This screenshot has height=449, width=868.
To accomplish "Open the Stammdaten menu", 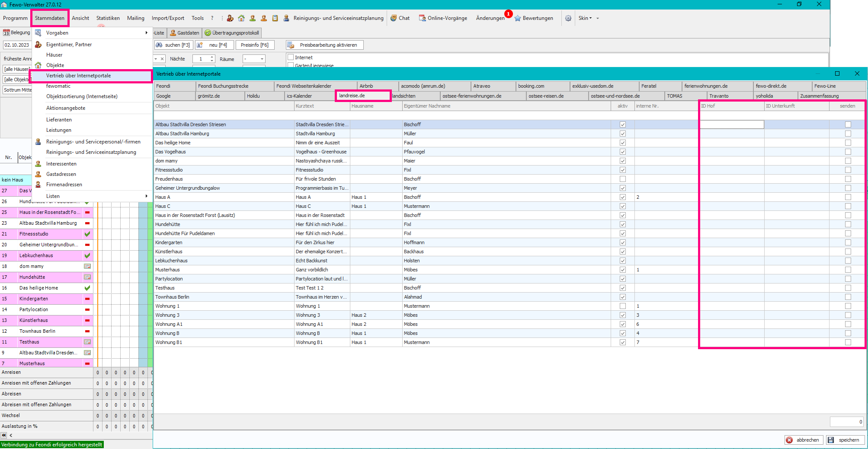I will [x=50, y=18].
